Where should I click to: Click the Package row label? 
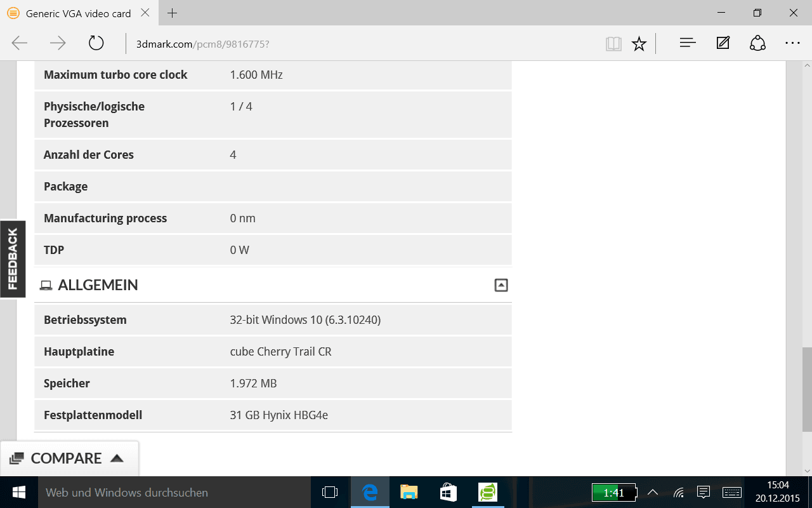[x=66, y=187]
